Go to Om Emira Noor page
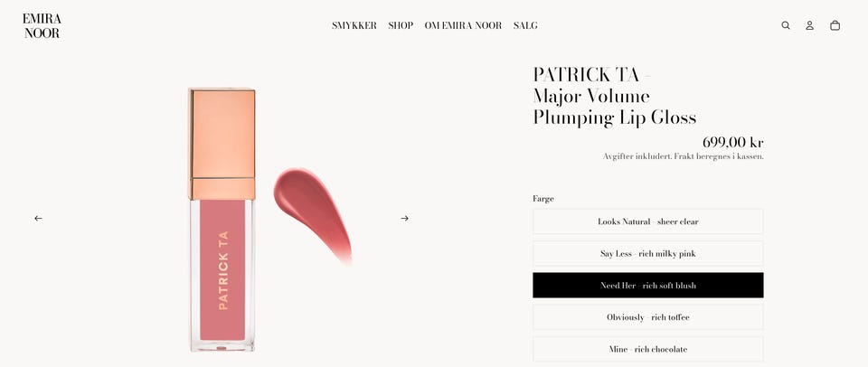This screenshot has width=868, height=367. tap(463, 25)
